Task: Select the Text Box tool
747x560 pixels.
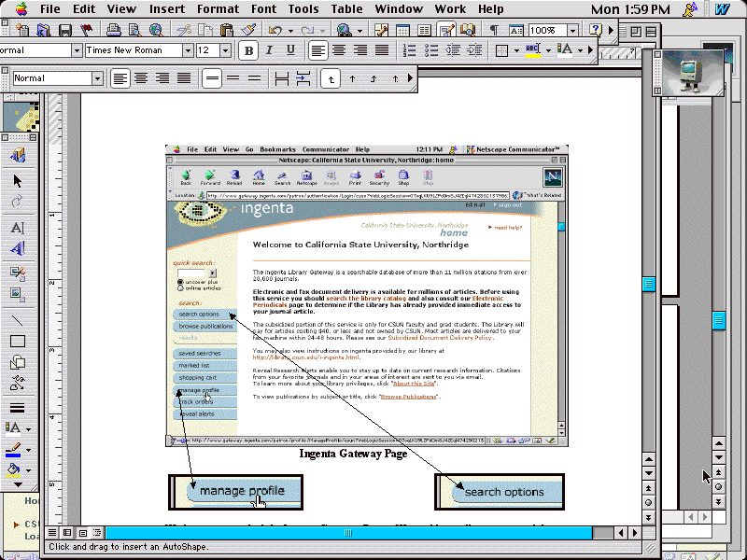Action: pyautogui.click(x=18, y=228)
